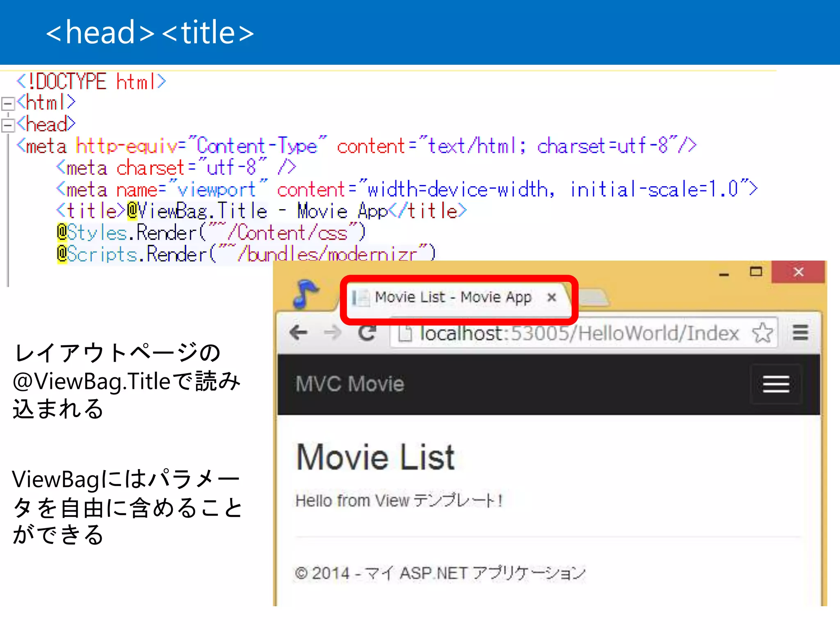Click the meta http-equiv Content-Type line

pyautogui.click(x=356, y=146)
